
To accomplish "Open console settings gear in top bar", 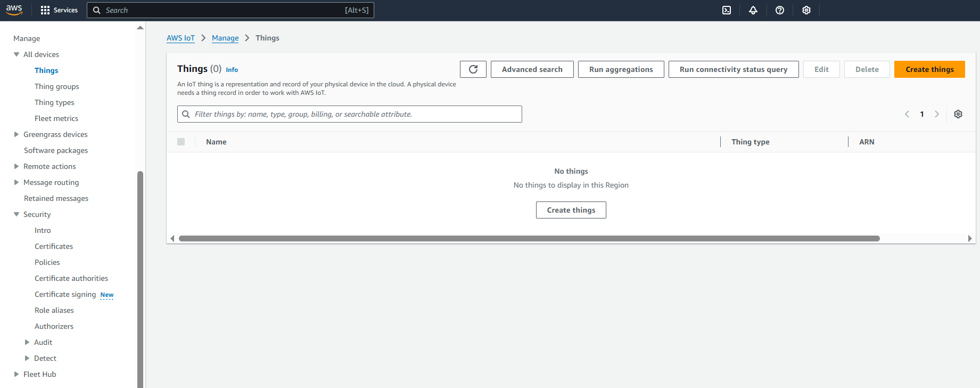I will [x=806, y=10].
